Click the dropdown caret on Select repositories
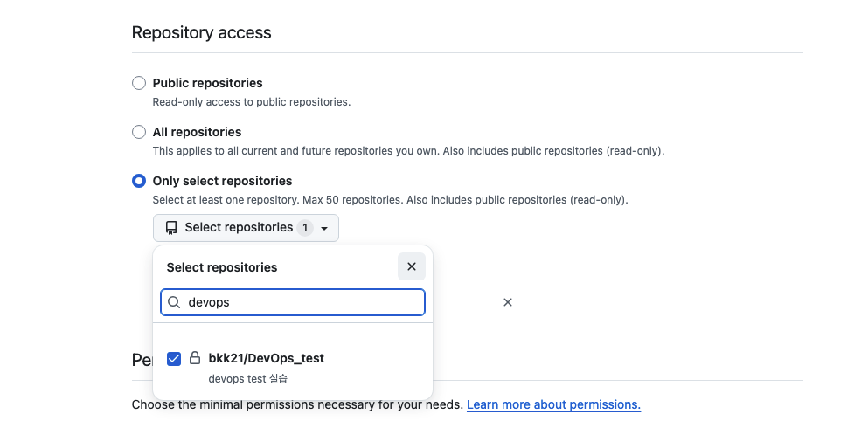Screen dimensions: 868x421 (x=324, y=228)
